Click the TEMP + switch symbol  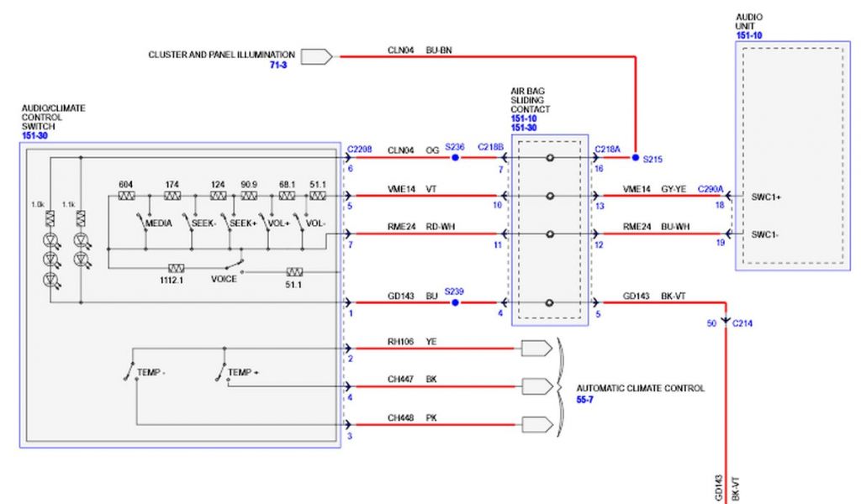(x=225, y=372)
